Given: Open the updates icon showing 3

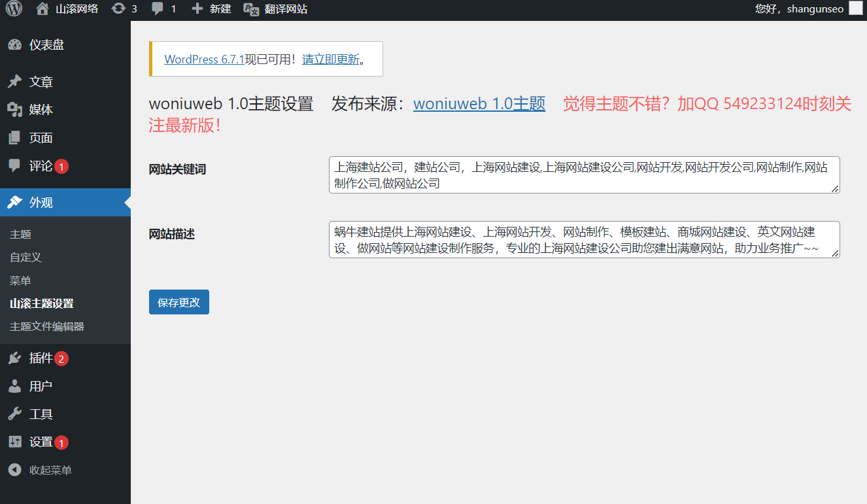Looking at the screenshot, I should point(118,8).
